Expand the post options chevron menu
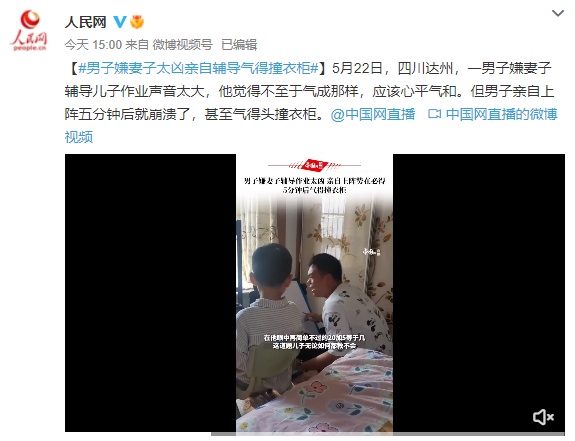This screenshot has width=575, height=441. pyautogui.click(x=558, y=14)
